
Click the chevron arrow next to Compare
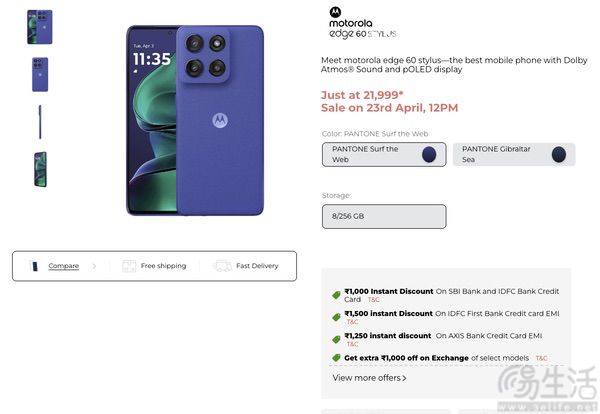(94, 266)
